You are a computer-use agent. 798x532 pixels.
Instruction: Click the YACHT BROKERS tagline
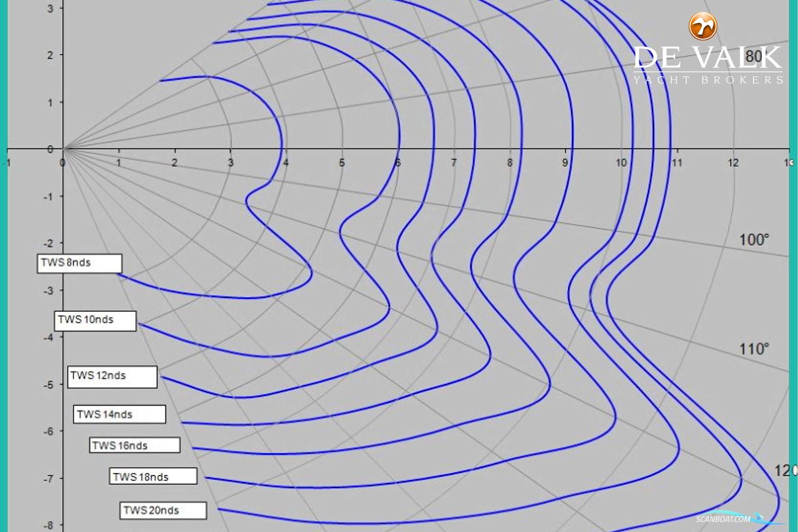(x=708, y=80)
